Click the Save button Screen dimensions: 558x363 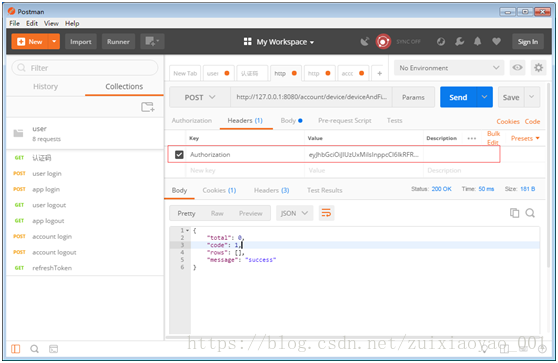pos(511,97)
